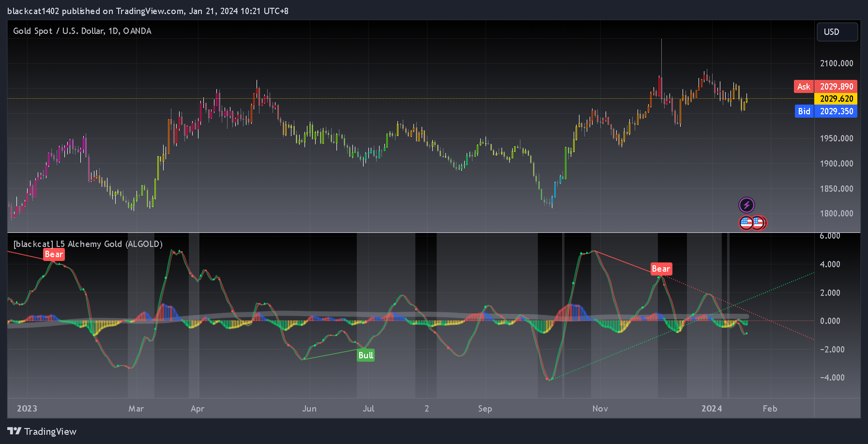This screenshot has height=444, width=868.
Task: Click the blue Bid label
Action: (x=804, y=111)
